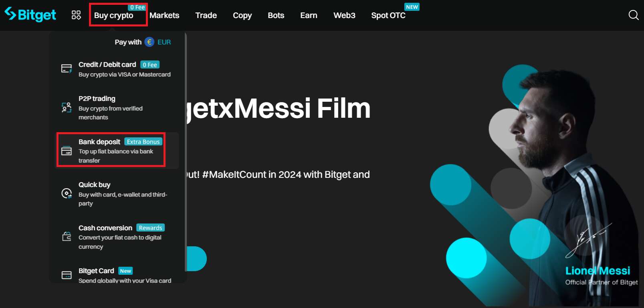Click the New badge beside Bitget Card

click(x=125, y=271)
